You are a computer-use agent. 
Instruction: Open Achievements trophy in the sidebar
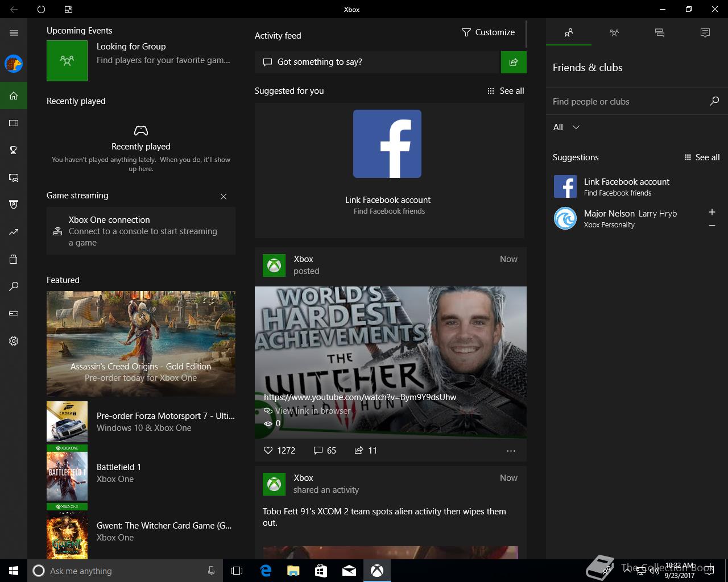coord(14,150)
